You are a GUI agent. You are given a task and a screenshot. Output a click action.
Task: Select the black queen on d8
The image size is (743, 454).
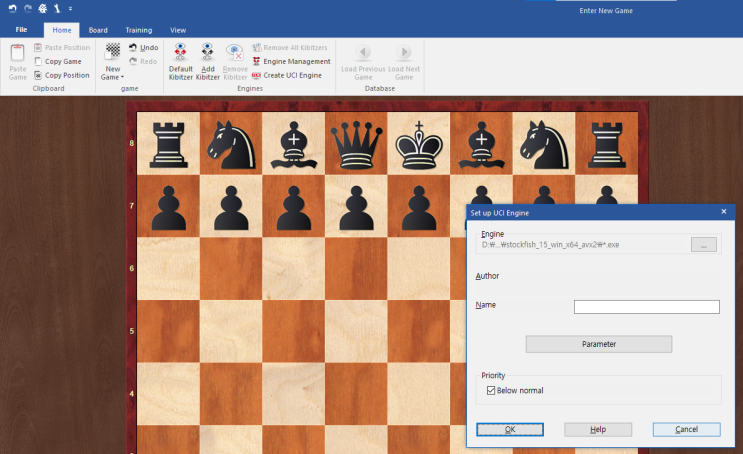point(356,144)
